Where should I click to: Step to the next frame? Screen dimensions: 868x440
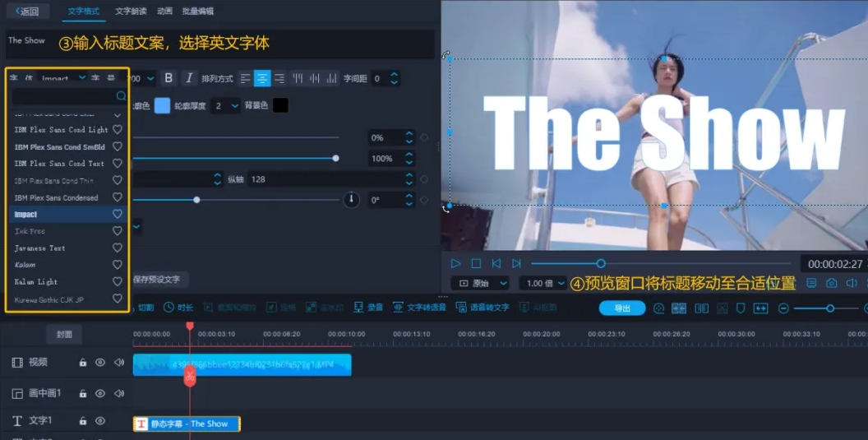516,263
